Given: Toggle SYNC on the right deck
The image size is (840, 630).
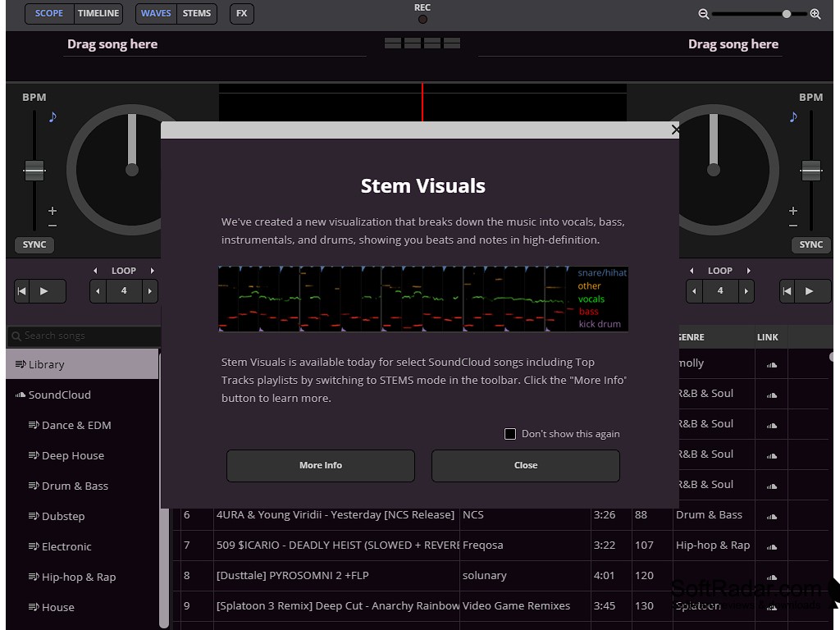Looking at the screenshot, I should click(x=810, y=244).
